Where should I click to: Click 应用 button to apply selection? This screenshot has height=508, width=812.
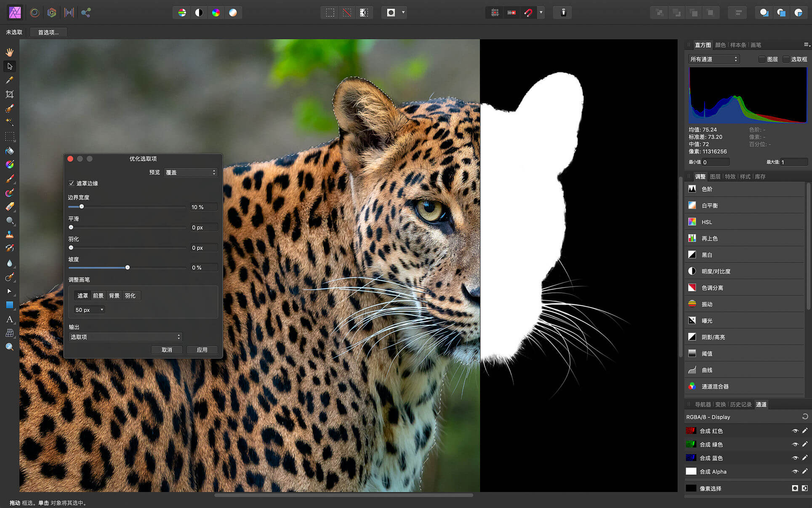pos(202,349)
